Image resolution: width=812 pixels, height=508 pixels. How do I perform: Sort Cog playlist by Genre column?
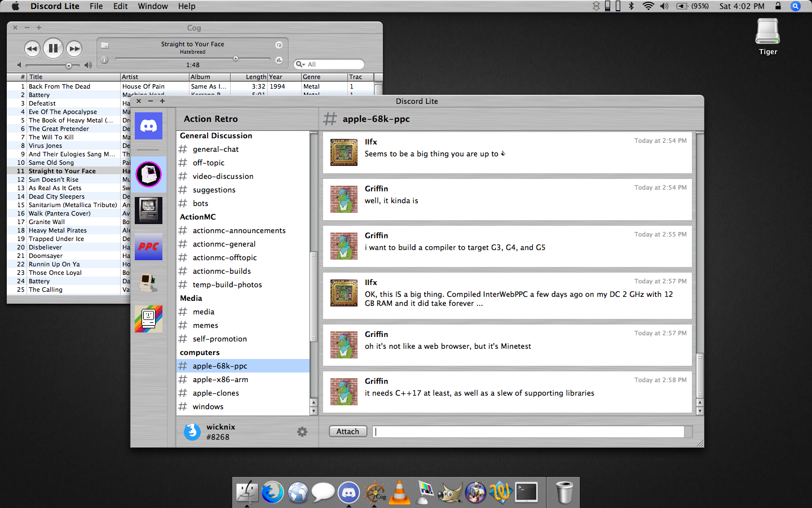(324, 77)
